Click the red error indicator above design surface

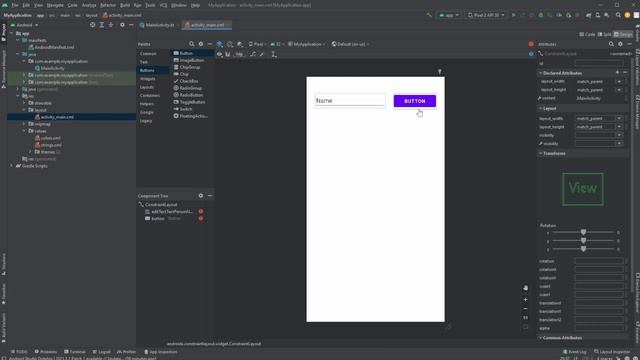[531, 44]
